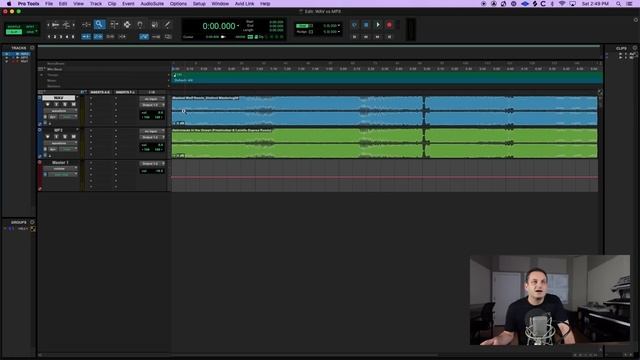
Task: Open the Grid value dropdown
Action: click(x=339, y=25)
